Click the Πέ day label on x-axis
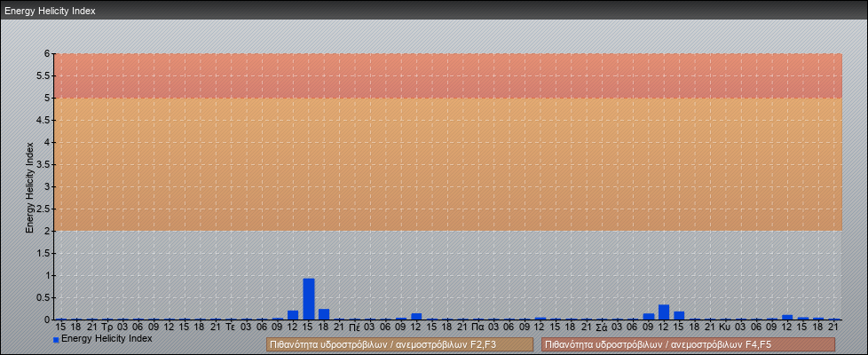 coord(355,327)
